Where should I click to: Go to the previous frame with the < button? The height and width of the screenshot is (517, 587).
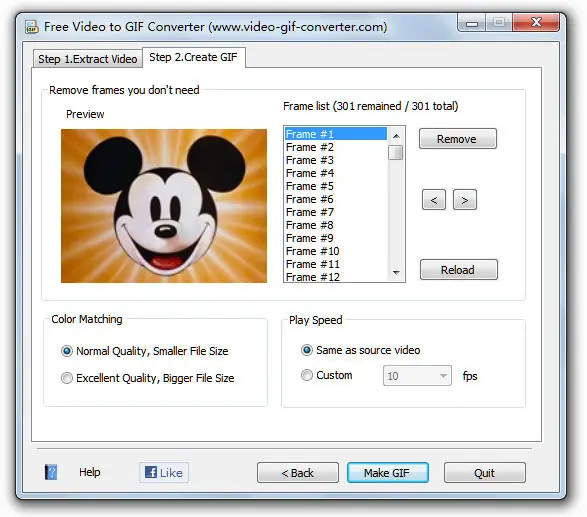click(434, 200)
